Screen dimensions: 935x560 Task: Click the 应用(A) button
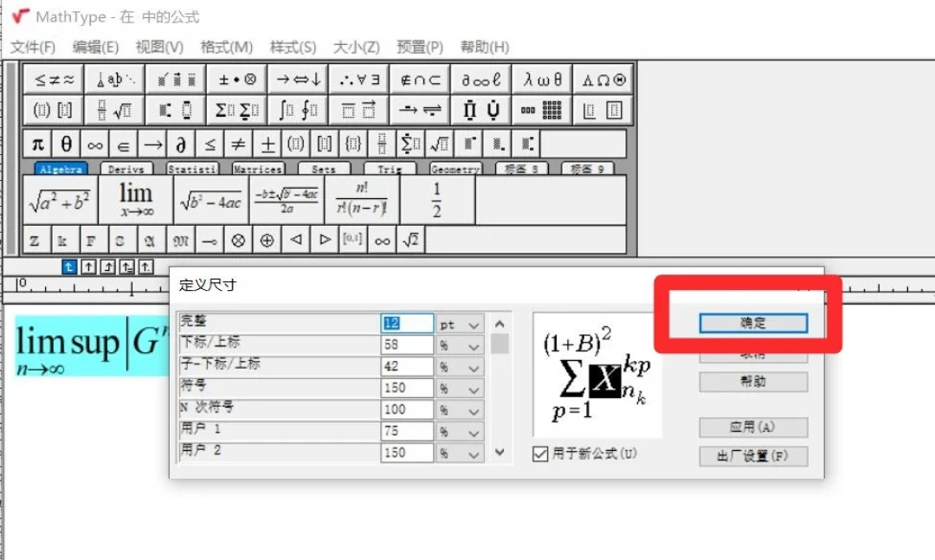tap(753, 427)
